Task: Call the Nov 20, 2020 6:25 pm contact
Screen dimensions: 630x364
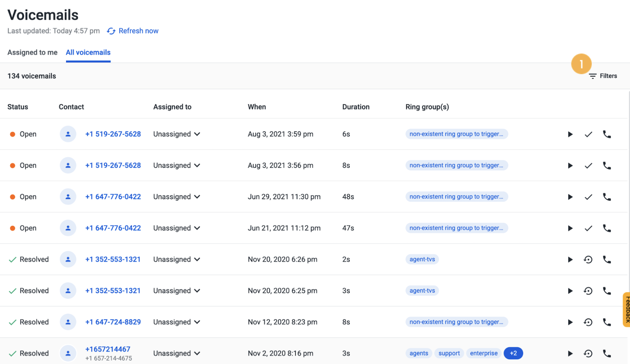Action: click(x=607, y=291)
